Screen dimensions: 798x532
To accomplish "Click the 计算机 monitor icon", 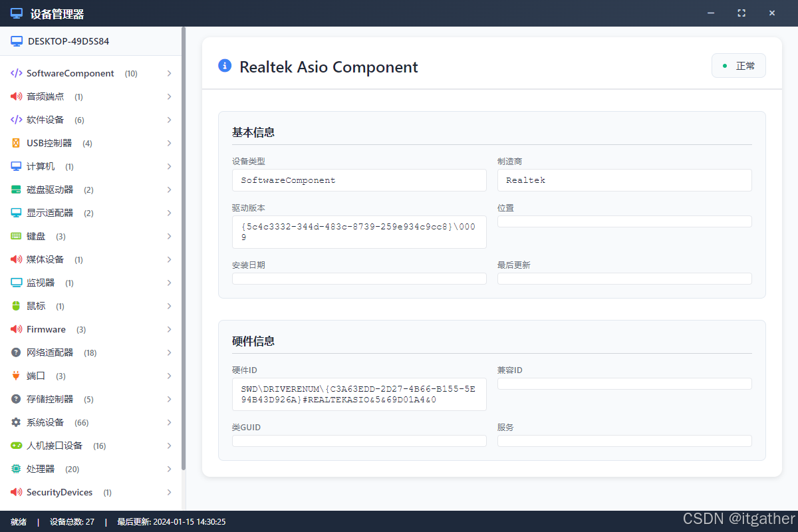I will (17, 166).
